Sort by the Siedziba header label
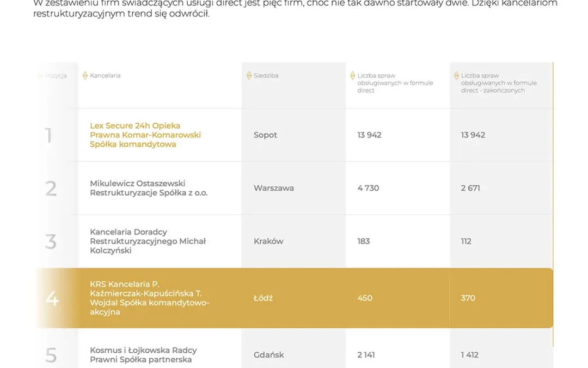Image resolution: width=588 pixels, height=368 pixels. tap(266, 75)
